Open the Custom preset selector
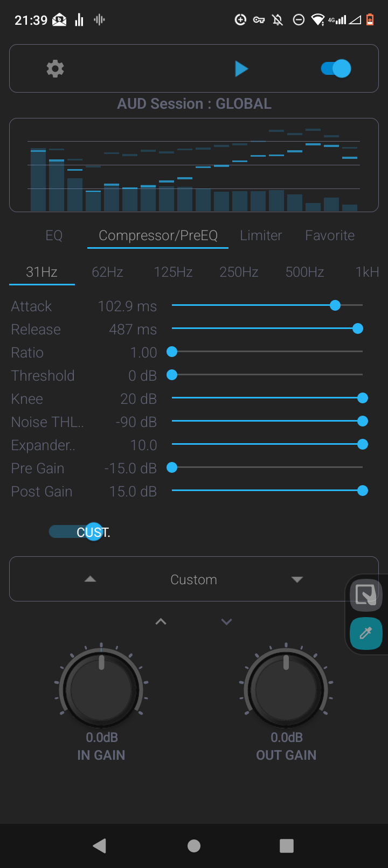The width and height of the screenshot is (388, 868). pyautogui.click(x=193, y=579)
